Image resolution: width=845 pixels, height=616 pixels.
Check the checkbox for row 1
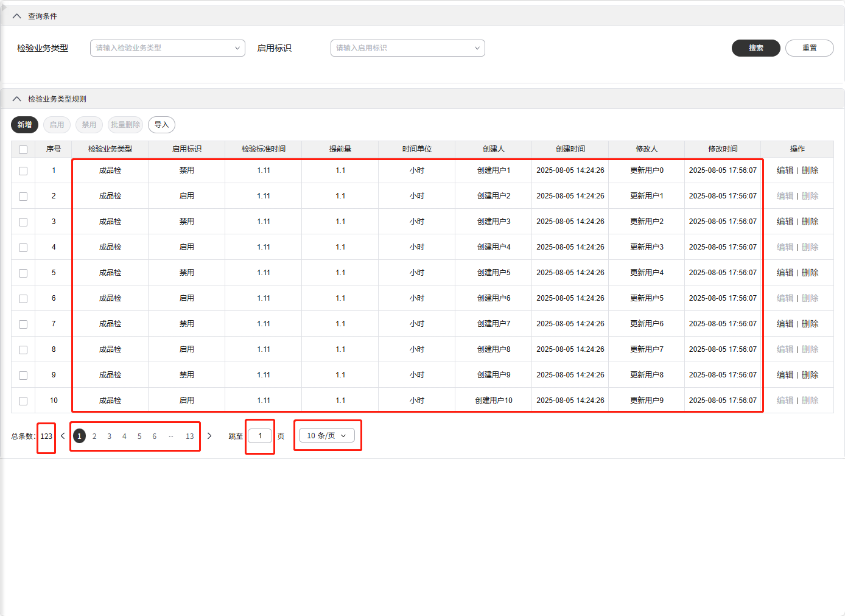coord(23,171)
